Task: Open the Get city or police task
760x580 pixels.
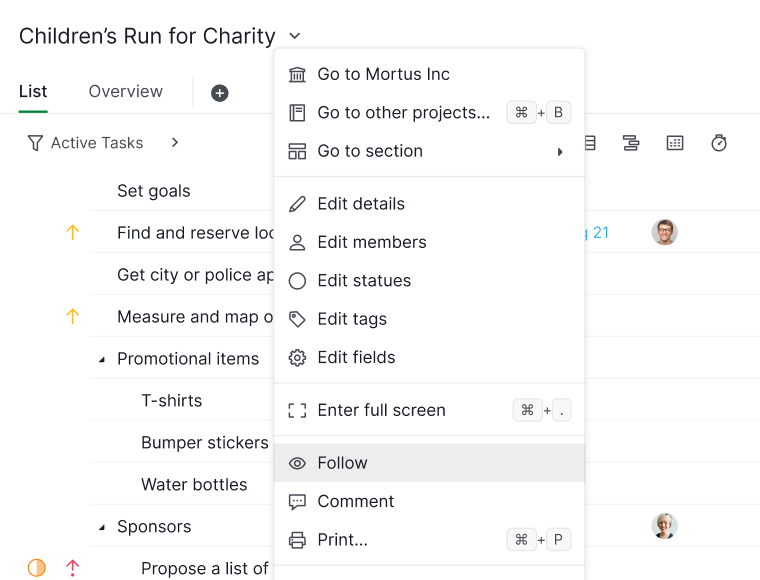Action: [x=195, y=275]
